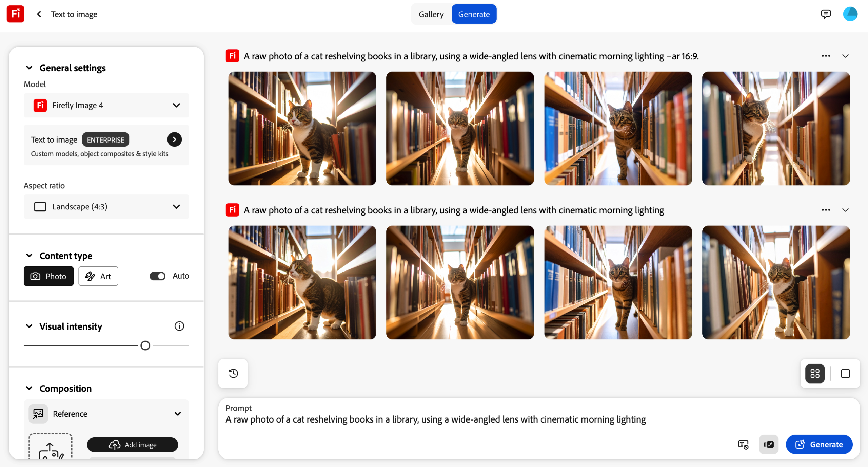Click the Firefly icon before the 16:9 prompt
868x467 pixels.
[x=232, y=56]
